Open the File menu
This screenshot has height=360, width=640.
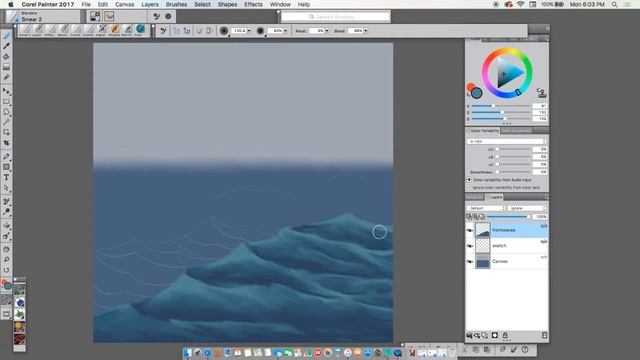(86, 4)
